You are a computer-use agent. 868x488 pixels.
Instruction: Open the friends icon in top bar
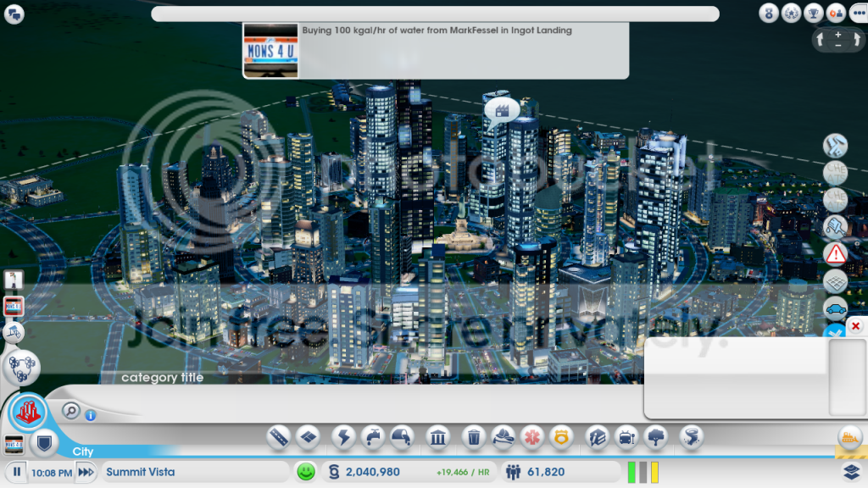[836, 14]
